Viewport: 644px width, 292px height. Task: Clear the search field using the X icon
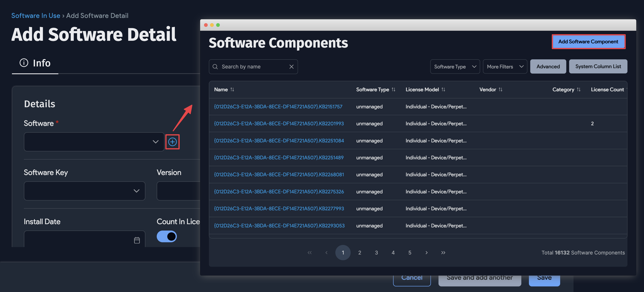[291, 66]
